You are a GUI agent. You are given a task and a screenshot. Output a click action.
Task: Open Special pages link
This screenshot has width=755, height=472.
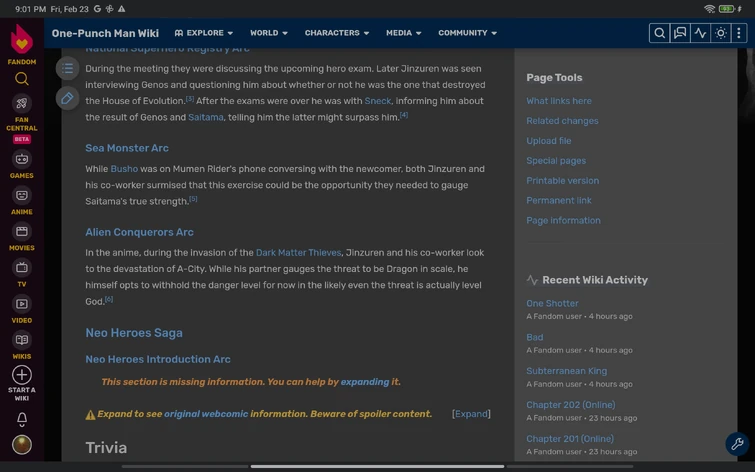pyautogui.click(x=556, y=160)
